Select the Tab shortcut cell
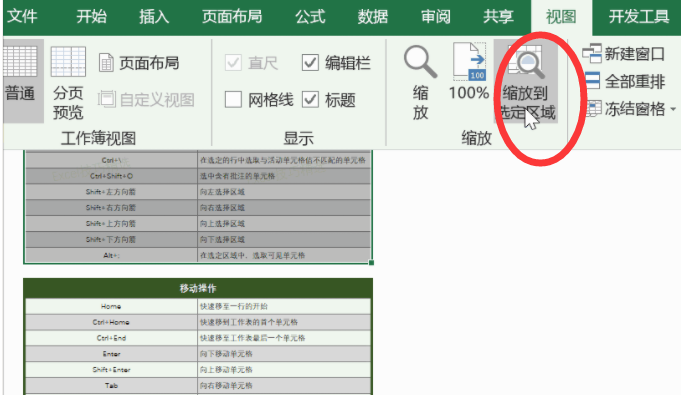Image resolution: width=681 pixels, height=395 pixels. point(111,385)
